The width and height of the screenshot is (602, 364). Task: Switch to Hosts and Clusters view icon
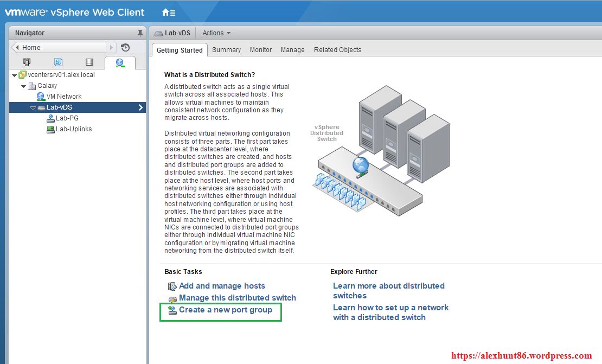(27, 62)
